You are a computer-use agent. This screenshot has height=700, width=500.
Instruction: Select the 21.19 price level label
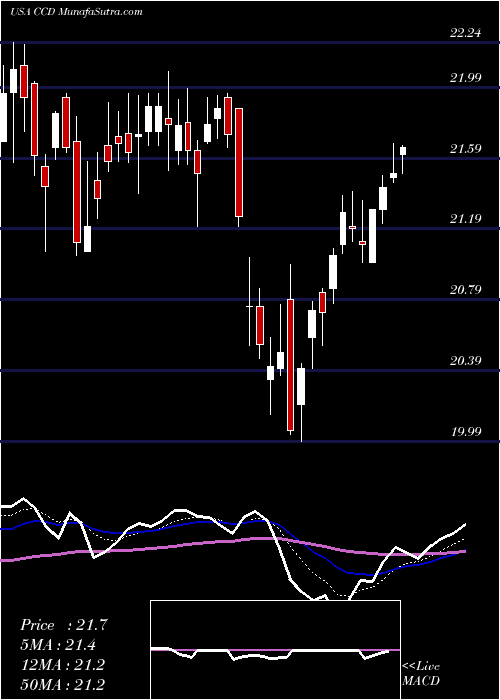(x=466, y=219)
